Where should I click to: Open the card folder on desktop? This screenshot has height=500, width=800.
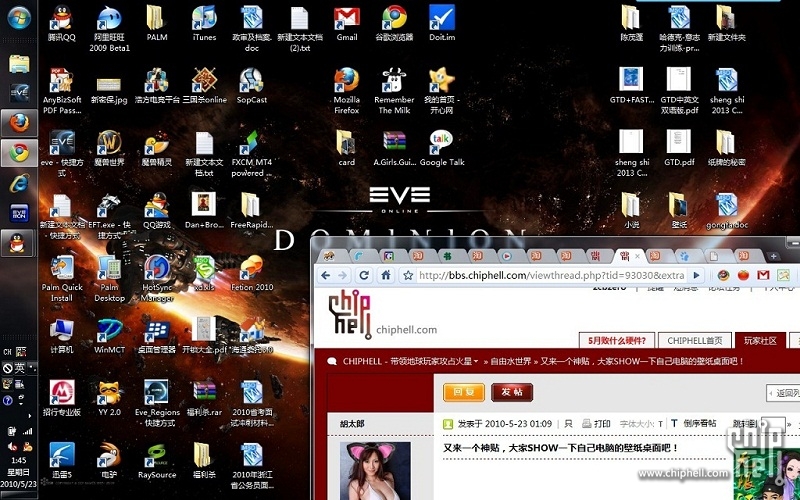(346, 148)
